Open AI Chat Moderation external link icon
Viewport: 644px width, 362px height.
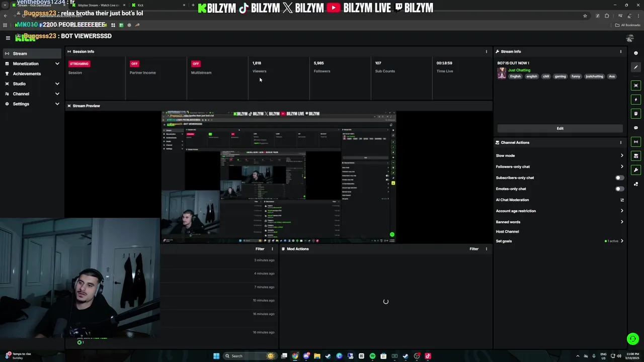[x=622, y=200]
